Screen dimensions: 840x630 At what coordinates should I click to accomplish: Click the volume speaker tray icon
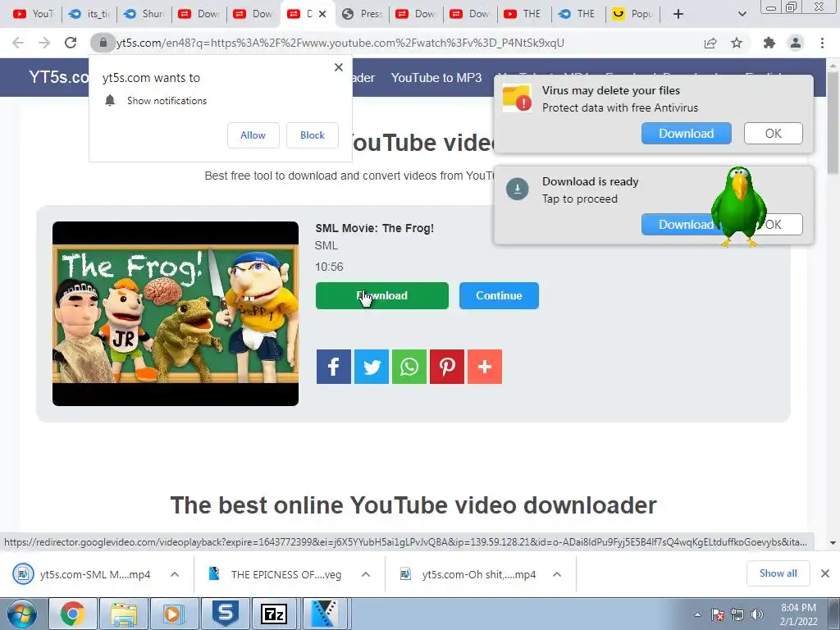point(757,614)
